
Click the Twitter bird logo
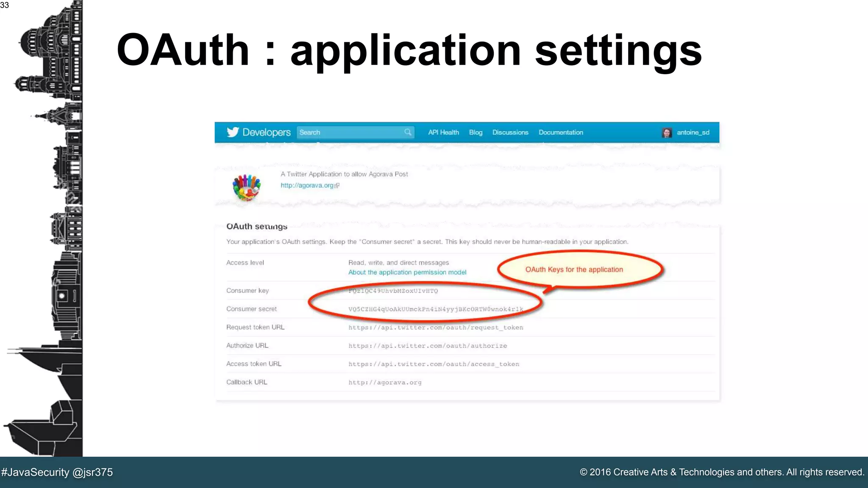(233, 132)
